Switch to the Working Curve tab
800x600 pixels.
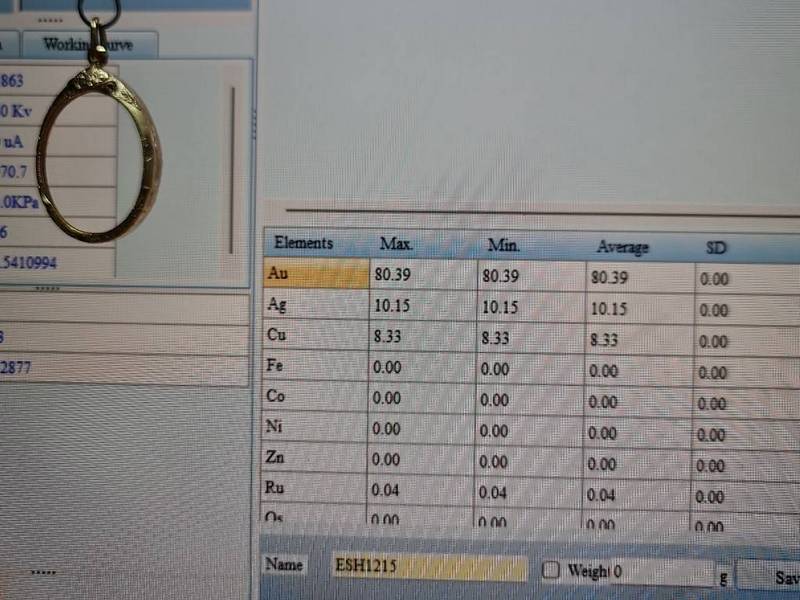click(x=88, y=45)
